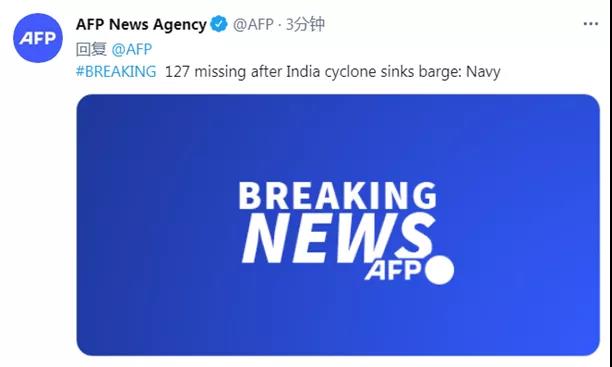Click the tweet text about India cyclone
The height and width of the screenshot is (367, 612).
point(333,72)
